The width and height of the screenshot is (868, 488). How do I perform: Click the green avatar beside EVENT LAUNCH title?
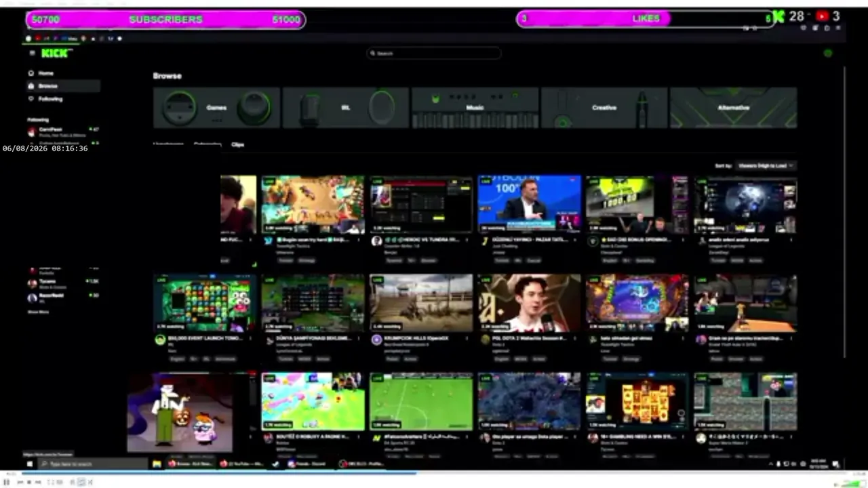point(160,340)
